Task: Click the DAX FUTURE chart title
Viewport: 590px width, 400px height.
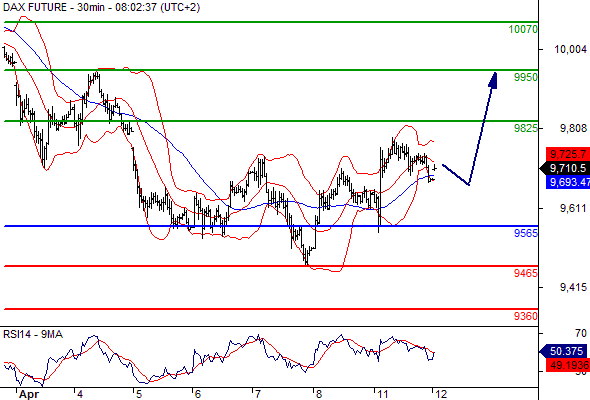Action: pyautogui.click(x=102, y=7)
